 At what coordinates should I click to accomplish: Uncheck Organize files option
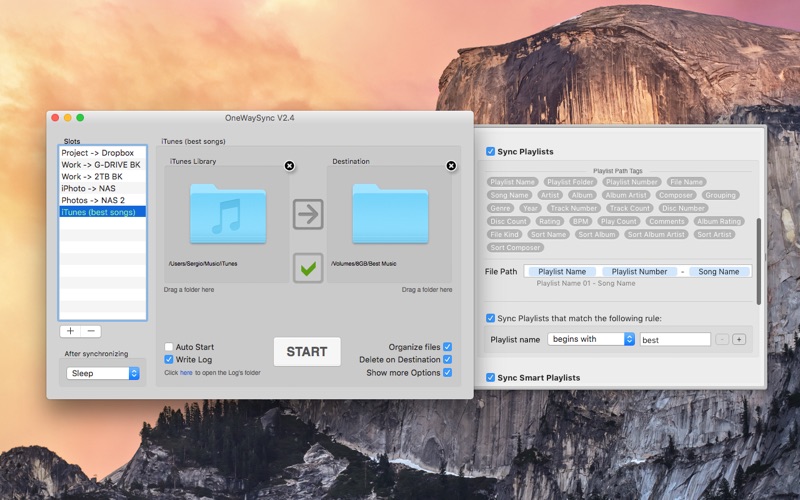[447, 347]
